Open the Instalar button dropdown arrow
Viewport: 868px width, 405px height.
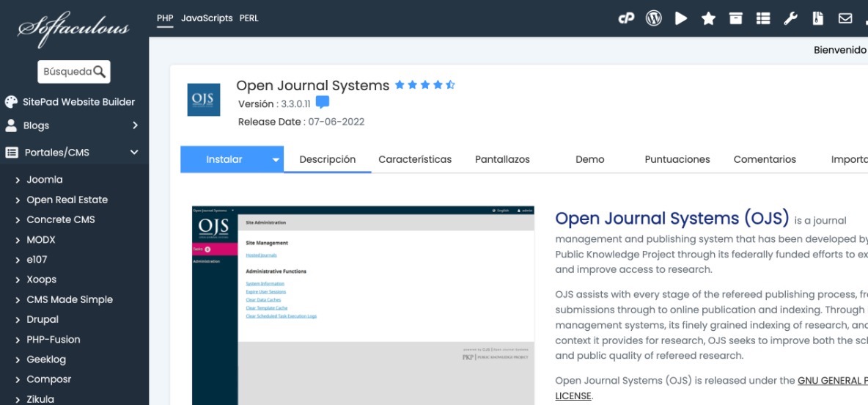[x=276, y=160]
